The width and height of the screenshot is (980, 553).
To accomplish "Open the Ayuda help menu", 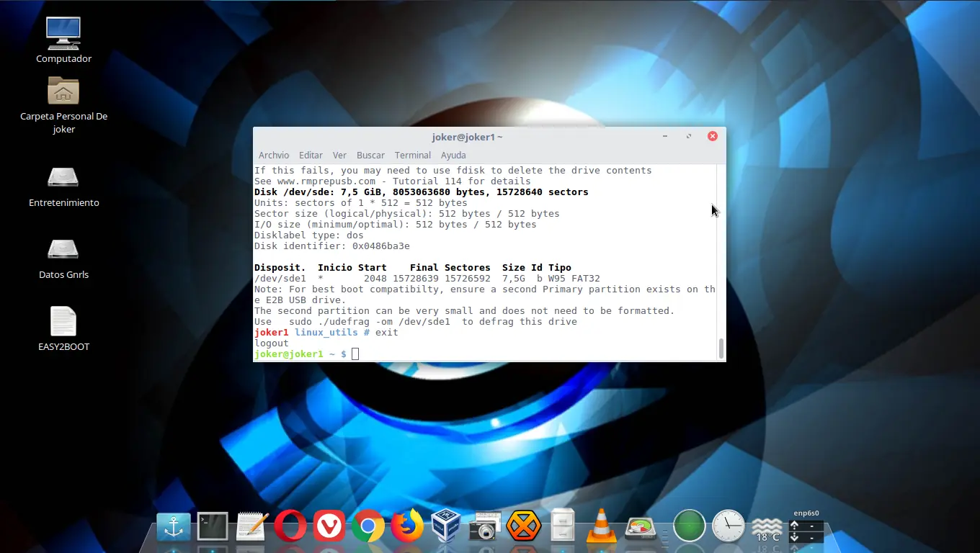I will [x=453, y=155].
